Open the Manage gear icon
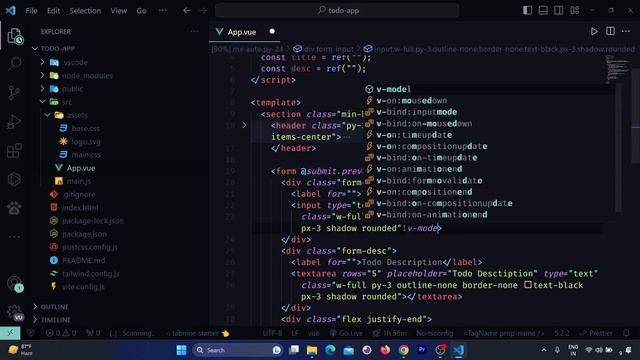 [x=15, y=312]
